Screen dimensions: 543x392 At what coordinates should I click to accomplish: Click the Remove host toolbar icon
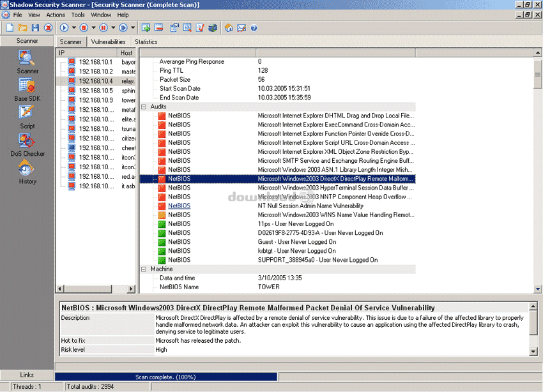click(x=159, y=27)
